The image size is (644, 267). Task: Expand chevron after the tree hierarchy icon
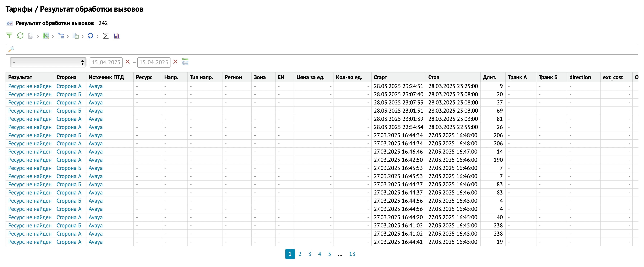68,36
